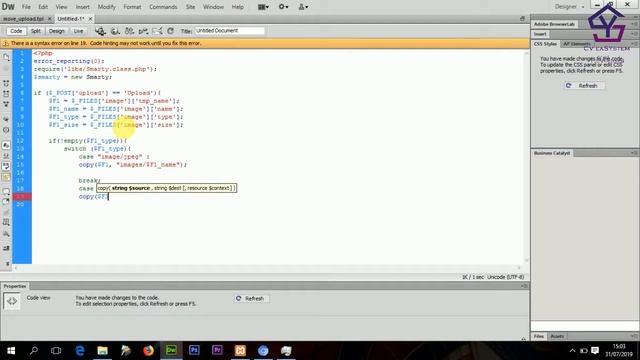The width and height of the screenshot is (640, 360).
Task: Click the Indent Code icon
Action: [x=6, y=248]
